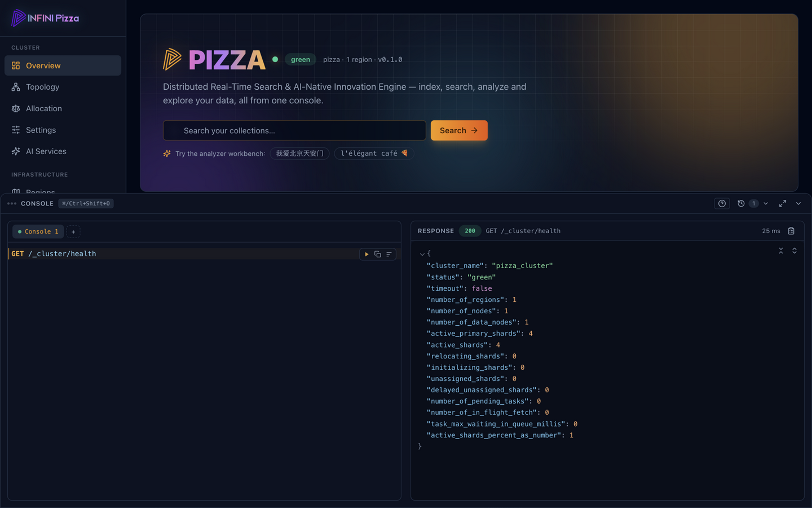Screen dimensions: 812x508
Task: Click the sparkle icon beside analyzer workbench
Action: (x=167, y=154)
